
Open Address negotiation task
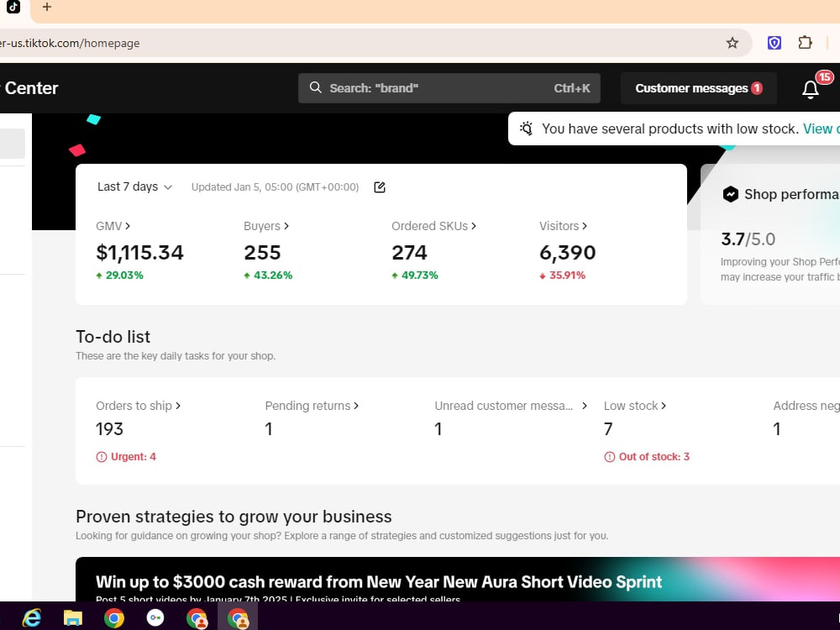pos(806,406)
